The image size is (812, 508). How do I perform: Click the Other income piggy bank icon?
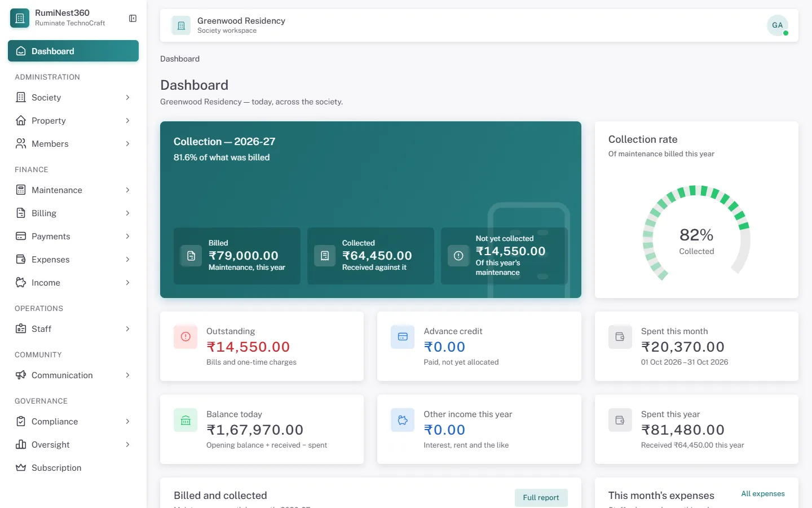(403, 420)
